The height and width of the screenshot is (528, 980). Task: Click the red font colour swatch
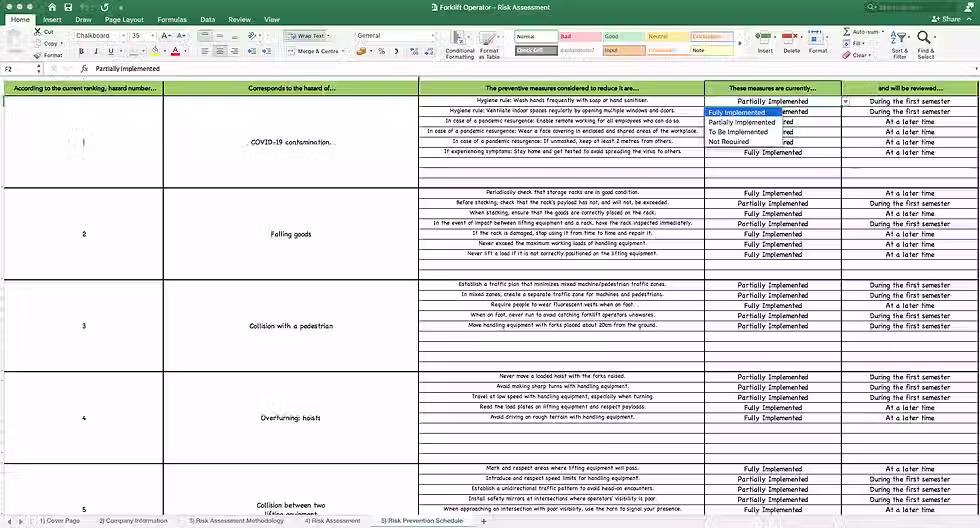pyautogui.click(x=175, y=51)
